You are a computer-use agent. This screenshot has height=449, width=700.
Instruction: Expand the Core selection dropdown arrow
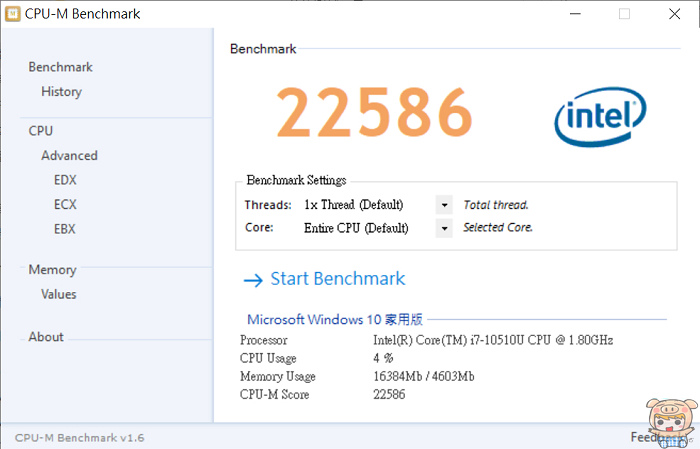click(x=444, y=228)
